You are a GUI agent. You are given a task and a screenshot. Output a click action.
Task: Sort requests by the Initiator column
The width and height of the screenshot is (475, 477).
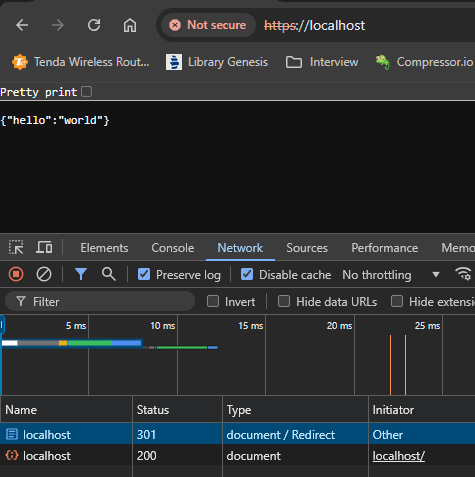[422, 410]
